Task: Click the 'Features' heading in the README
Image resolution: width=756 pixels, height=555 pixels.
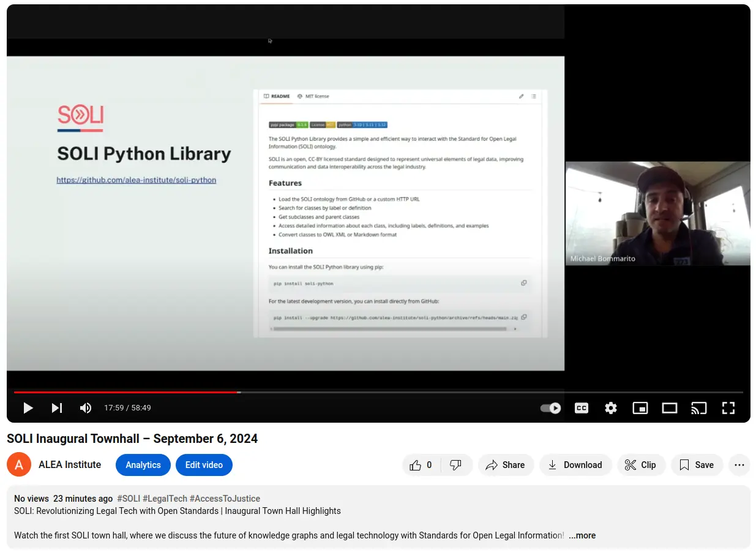Action: point(285,183)
